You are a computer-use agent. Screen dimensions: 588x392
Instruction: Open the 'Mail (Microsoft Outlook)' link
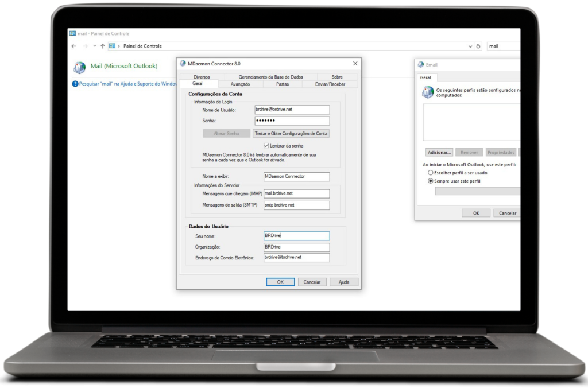click(x=124, y=66)
